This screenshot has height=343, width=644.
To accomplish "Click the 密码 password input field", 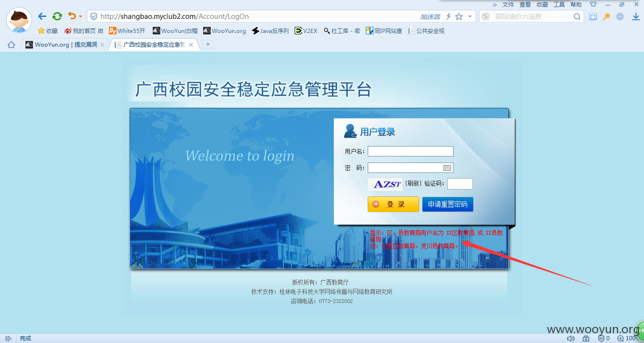I will [x=411, y=168].
